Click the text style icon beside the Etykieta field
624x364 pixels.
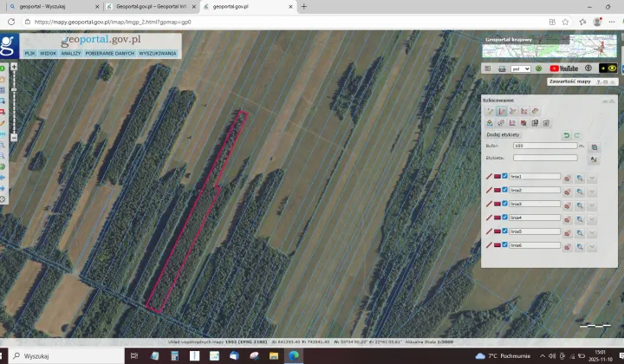pos(594,159)
